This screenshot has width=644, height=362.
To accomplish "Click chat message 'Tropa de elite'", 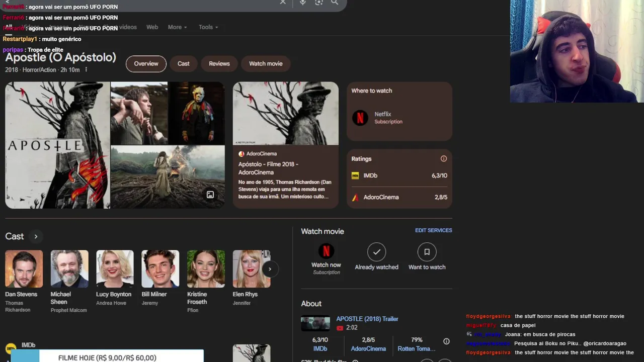I will [45, 50].
